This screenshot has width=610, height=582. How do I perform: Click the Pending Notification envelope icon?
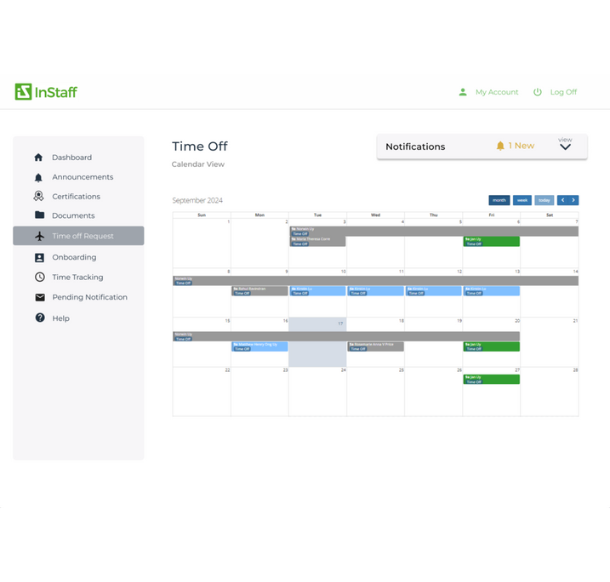(39, 297)
